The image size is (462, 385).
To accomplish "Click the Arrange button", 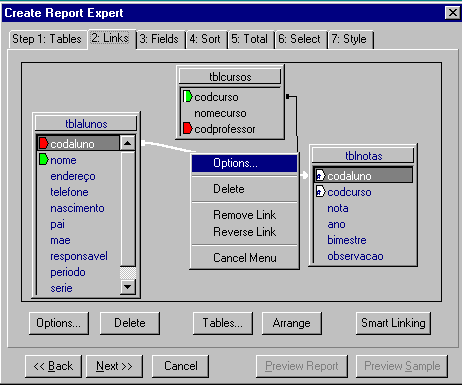I will coord(292,323).
